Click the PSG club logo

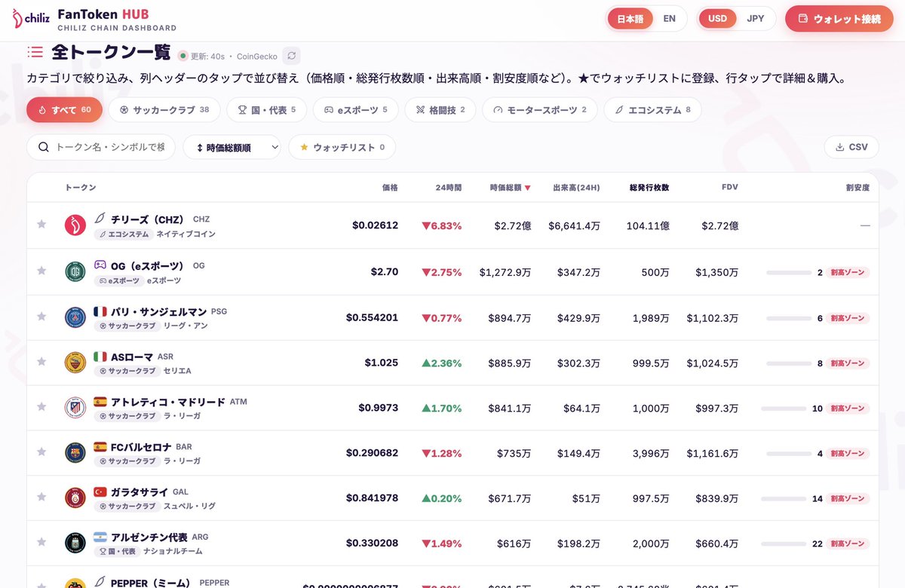pyautogui.click(x=75, y=317)
